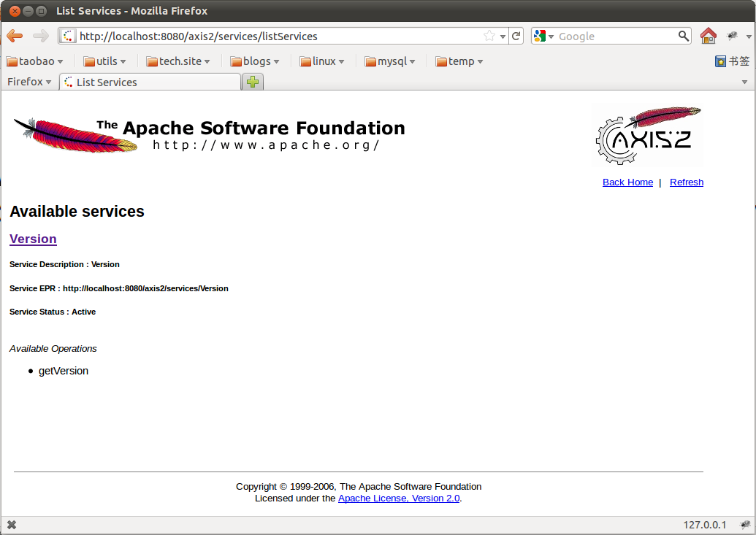This screenshot has width=756, height=535.
Task: Open the mysql bookmarks folder dropdown
Action: (x=390, y=61)
